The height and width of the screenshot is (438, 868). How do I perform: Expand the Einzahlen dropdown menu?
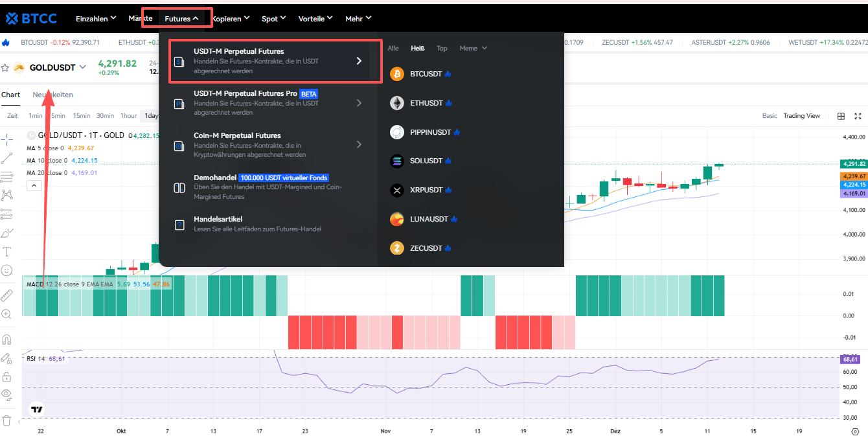[96, 19]
